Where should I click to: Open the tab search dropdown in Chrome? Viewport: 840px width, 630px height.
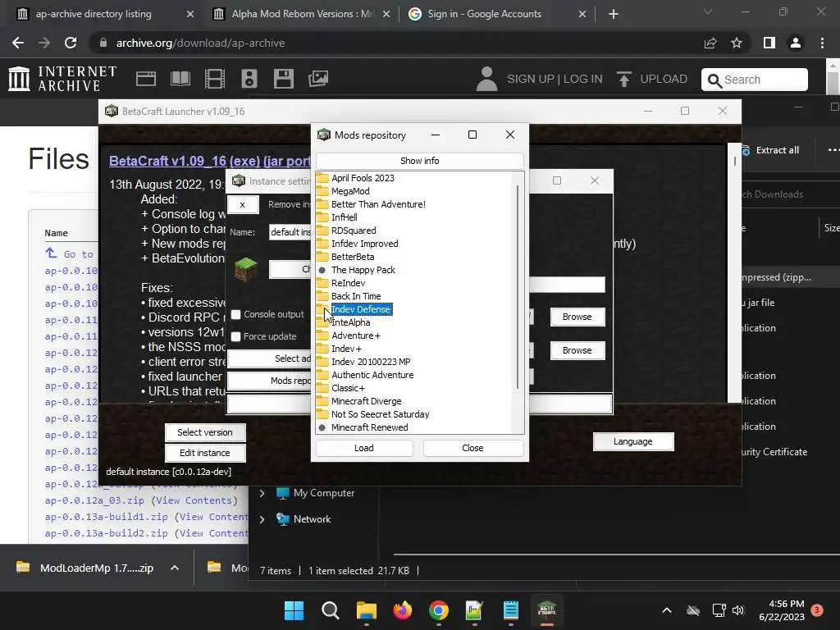click(x=708, y=11)
